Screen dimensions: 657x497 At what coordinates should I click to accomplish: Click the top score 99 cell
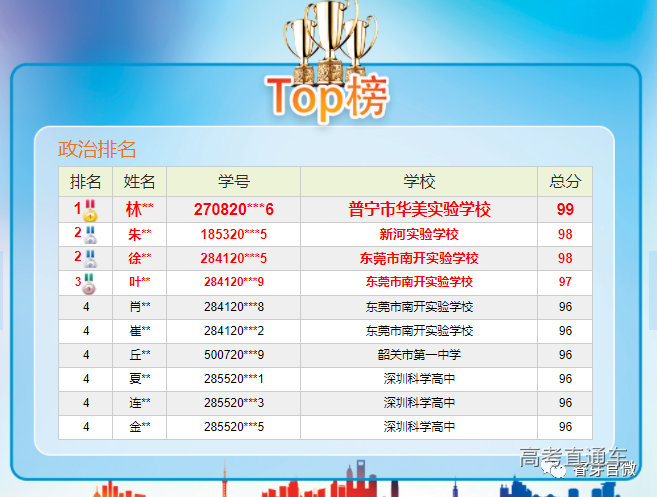pyautogui.click(x=565, y=210)
